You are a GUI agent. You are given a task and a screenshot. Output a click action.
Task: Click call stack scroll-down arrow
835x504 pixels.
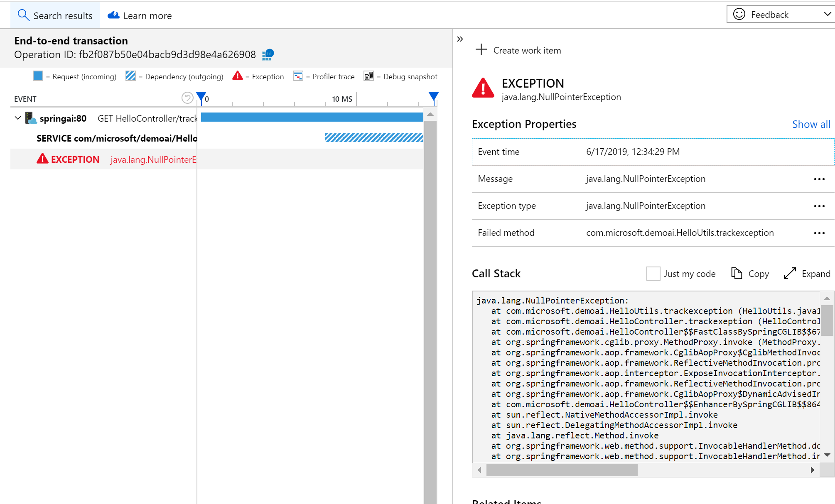(827, 455)
